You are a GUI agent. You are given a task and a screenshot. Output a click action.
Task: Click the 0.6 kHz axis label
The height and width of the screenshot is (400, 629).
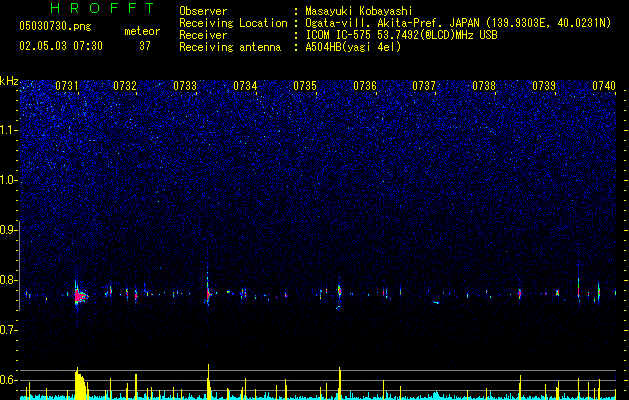click(9, 380)
